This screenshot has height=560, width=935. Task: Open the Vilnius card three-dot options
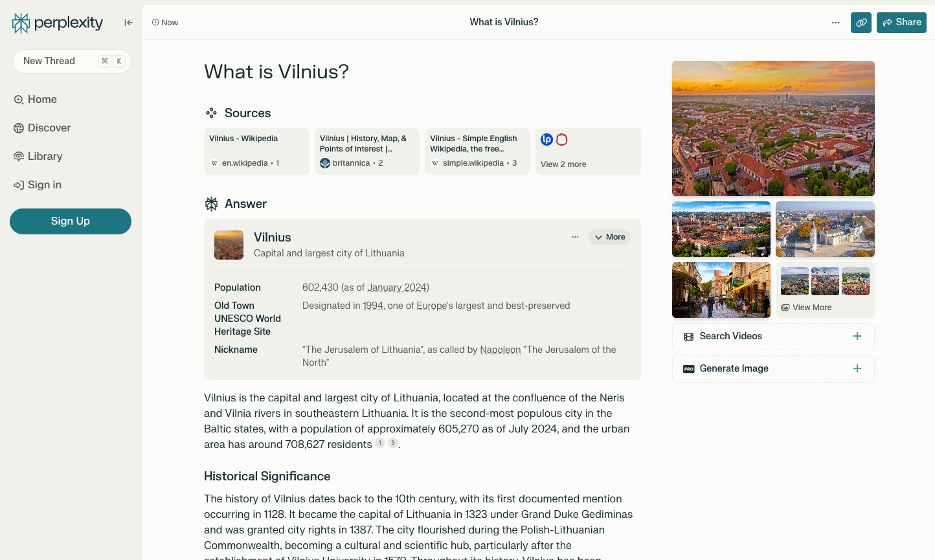coord(575,237)
